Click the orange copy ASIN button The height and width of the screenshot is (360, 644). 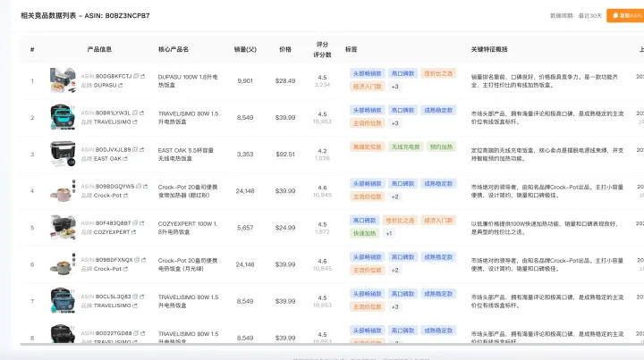(625, 15)
